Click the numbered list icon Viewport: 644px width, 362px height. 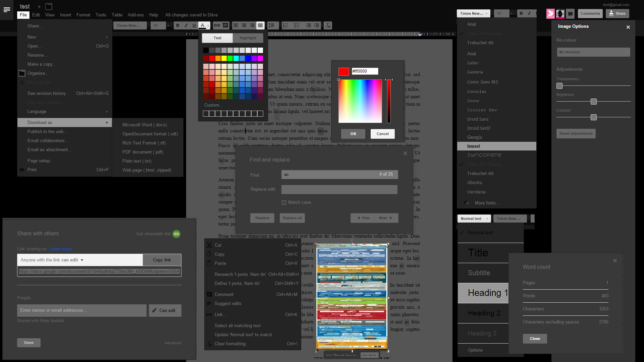tap(285, 25)
